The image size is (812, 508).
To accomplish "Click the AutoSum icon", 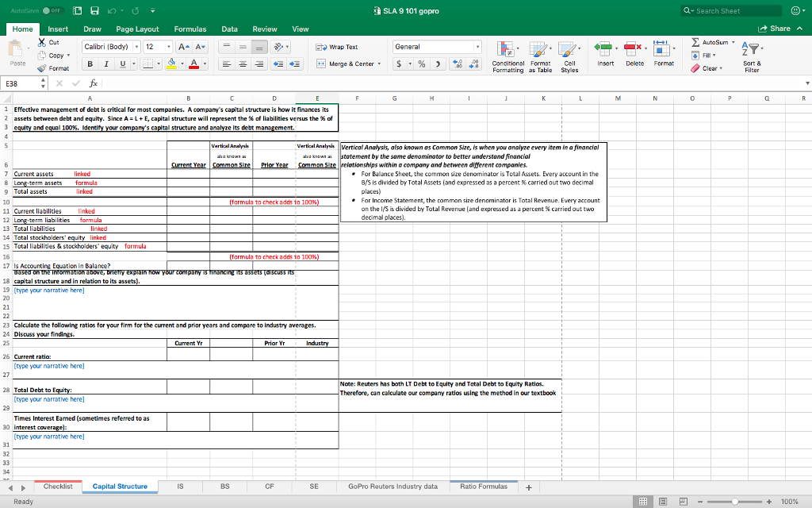I will tap(697, 42).
